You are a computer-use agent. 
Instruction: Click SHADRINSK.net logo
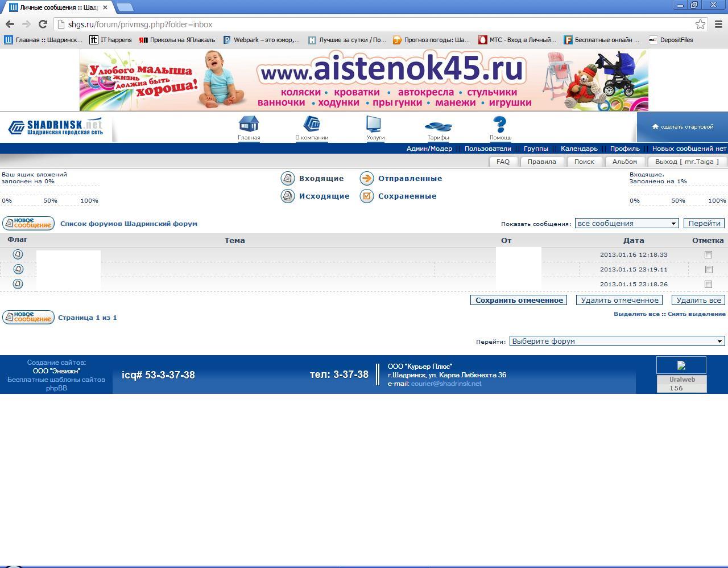(56, 127)
